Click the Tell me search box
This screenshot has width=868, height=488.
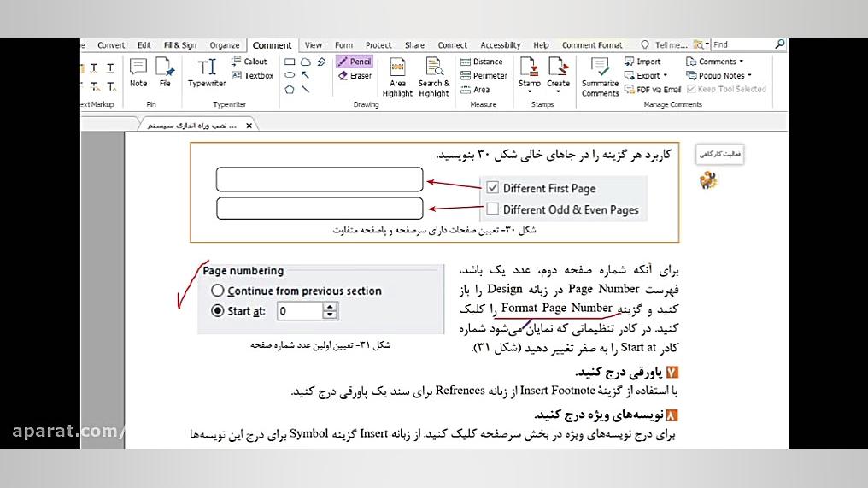point(665,44)
